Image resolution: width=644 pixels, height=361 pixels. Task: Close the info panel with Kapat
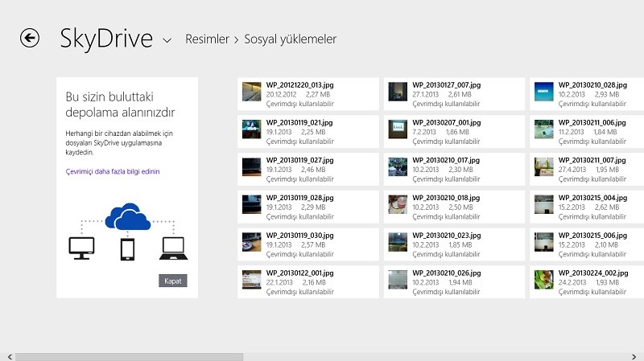173,281
